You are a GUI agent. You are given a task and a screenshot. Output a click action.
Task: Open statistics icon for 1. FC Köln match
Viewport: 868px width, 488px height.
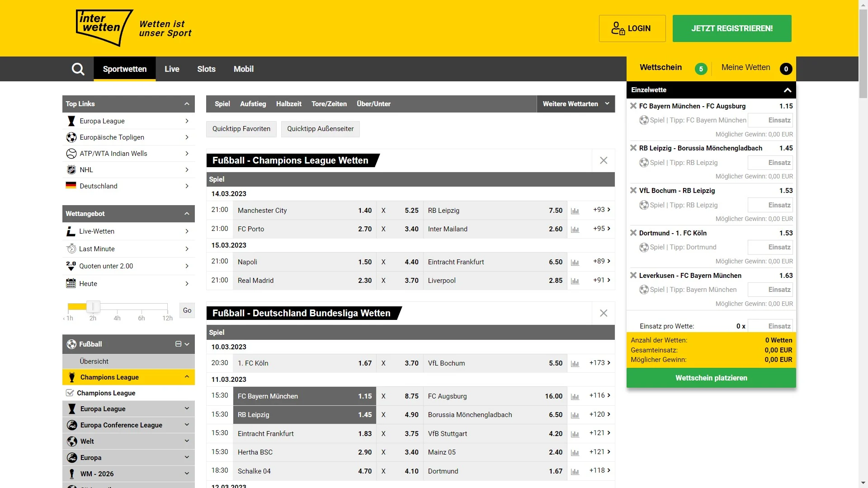[575, 364]
